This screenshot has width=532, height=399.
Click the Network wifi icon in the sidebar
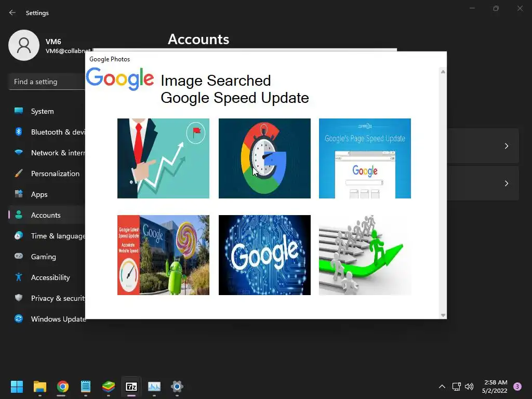coord(19,152)
